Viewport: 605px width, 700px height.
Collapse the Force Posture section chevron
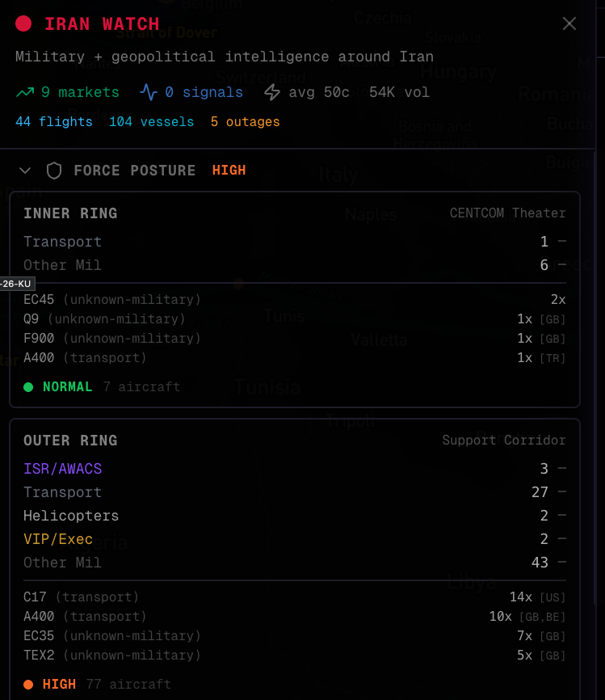(x=25, y=171)
